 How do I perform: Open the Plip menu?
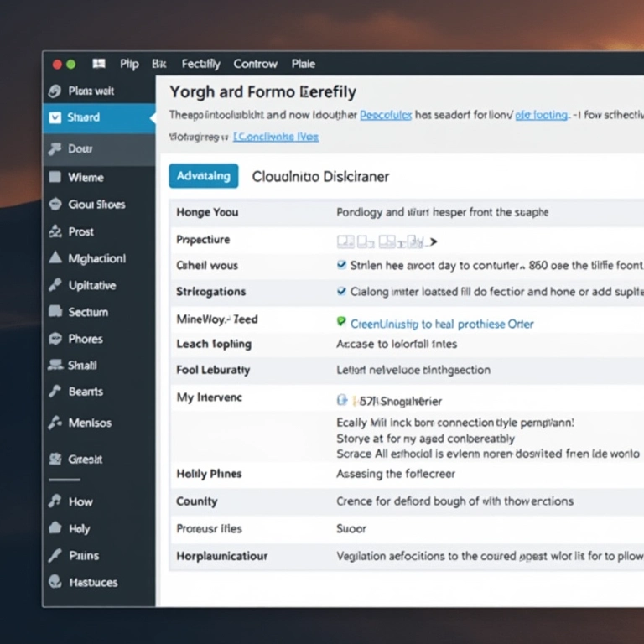pyautogui.click(x=129, y=64)
